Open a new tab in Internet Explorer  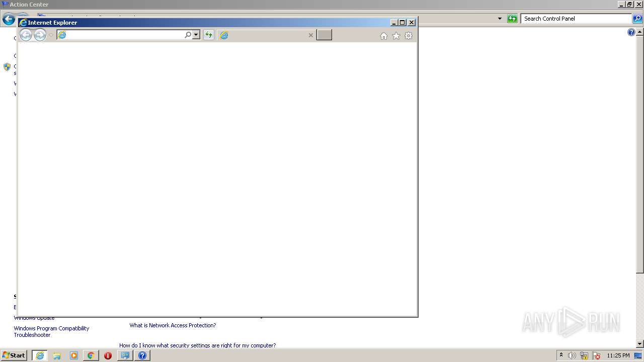324,35
